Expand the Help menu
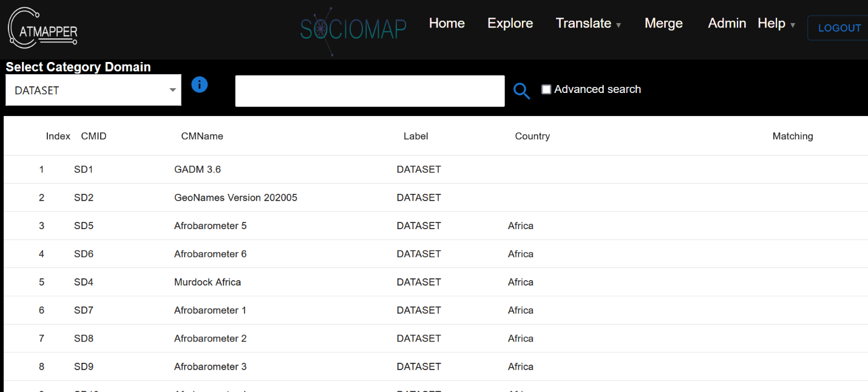 (x=776, y=24)
